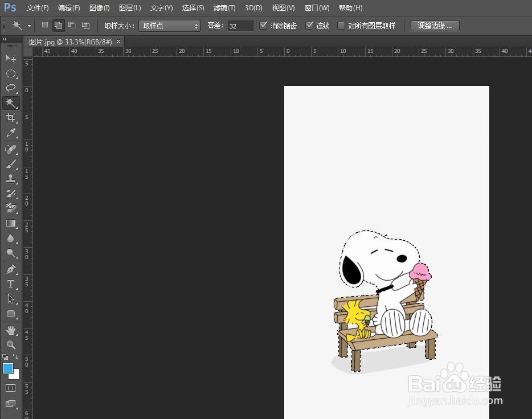Select the Blur tool
Screen dimensions: 532x419
tap(11, 238)
